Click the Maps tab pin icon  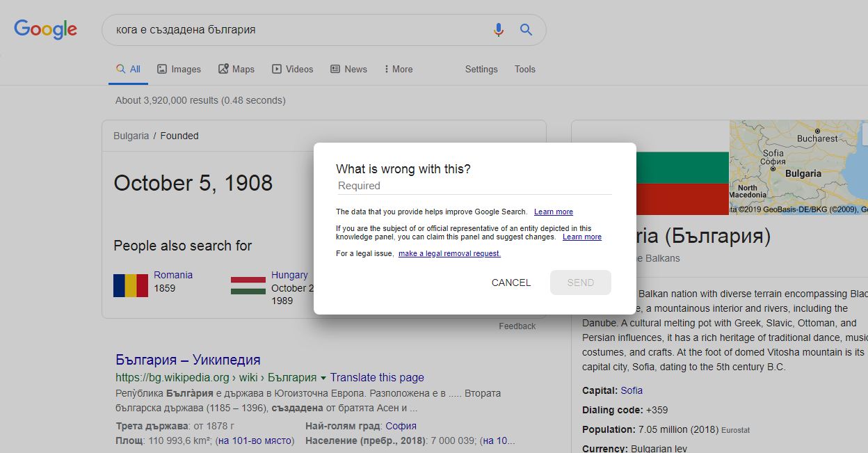click(x=223, y=69)
